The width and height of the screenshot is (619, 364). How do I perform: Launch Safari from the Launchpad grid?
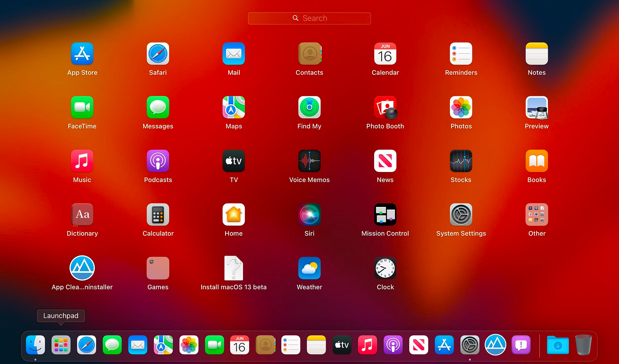click(x=158, y=54)
